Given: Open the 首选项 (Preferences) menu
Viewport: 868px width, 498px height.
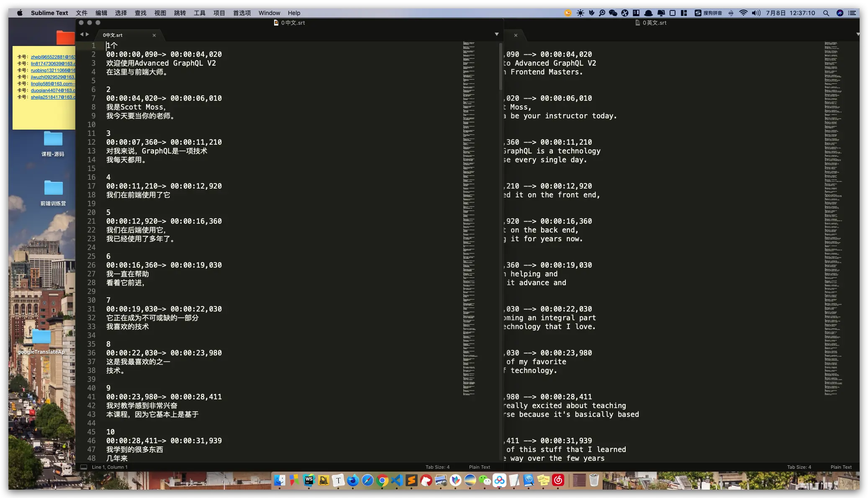Looking at the screenshot, I should coord(242,13).
